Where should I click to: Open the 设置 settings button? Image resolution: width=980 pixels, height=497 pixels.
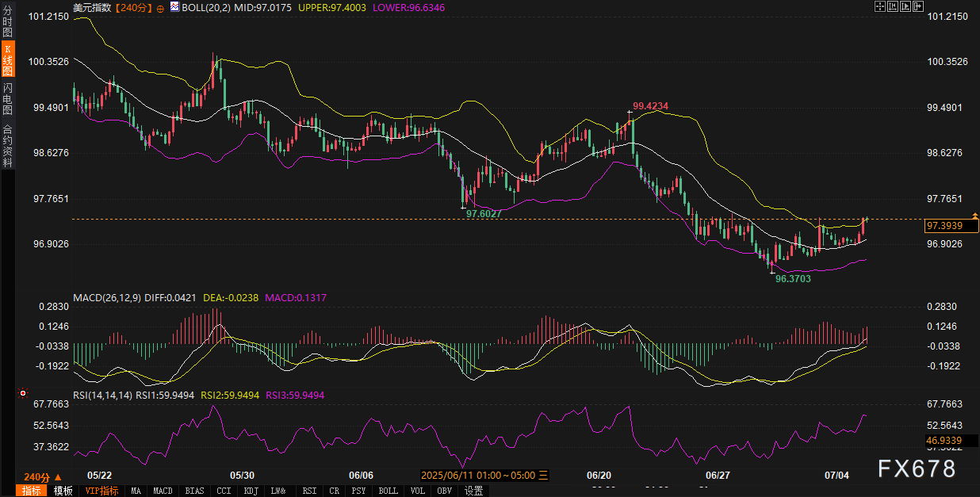pos(473,491)
